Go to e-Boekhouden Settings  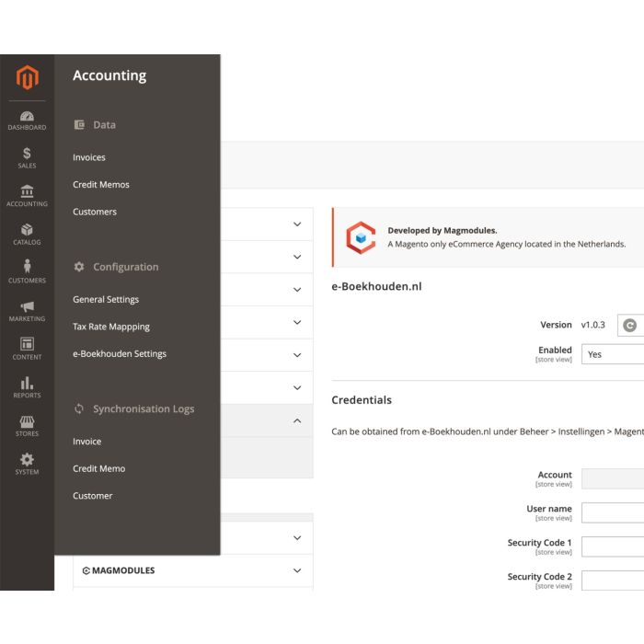pos(120,353)
